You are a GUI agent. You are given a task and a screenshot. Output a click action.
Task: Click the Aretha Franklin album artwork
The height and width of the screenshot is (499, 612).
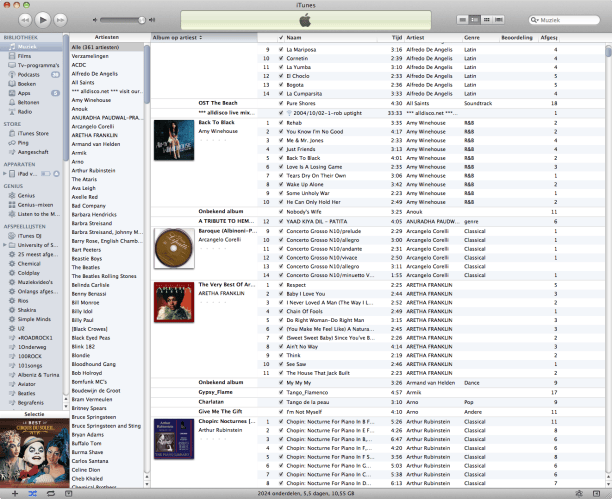coord(174,302)
